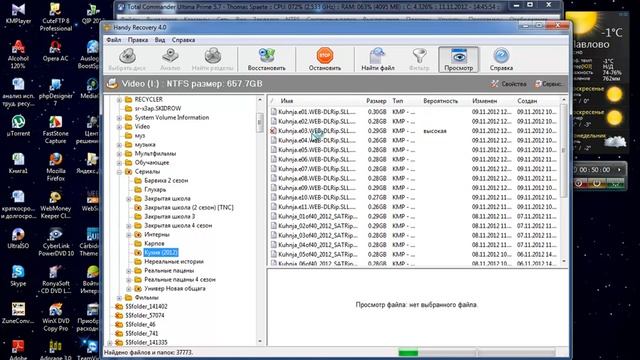
Task: Open the FastStone Capture desktop icon
Action: pyautogui.click(x=56, y=129)
